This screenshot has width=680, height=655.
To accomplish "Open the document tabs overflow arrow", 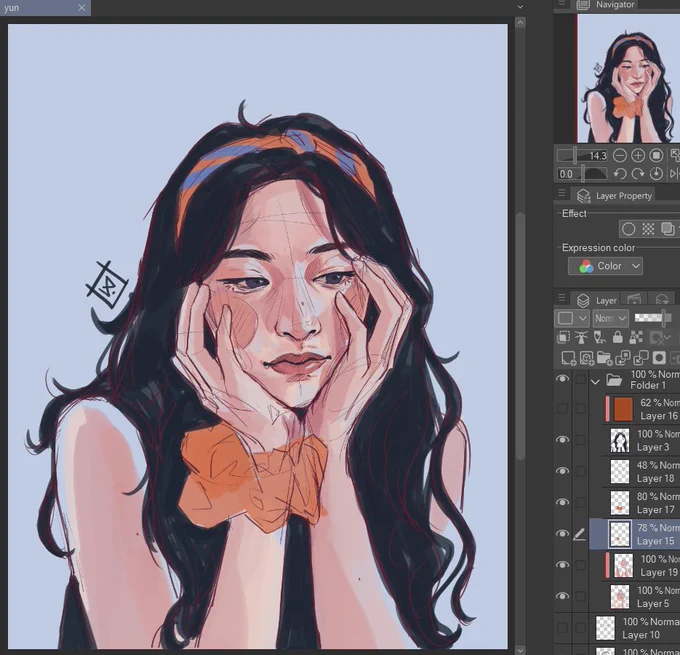I will (x=520, y=7).
